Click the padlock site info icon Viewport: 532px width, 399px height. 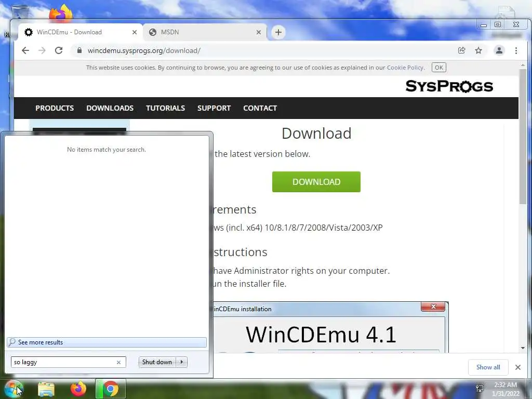79,50
